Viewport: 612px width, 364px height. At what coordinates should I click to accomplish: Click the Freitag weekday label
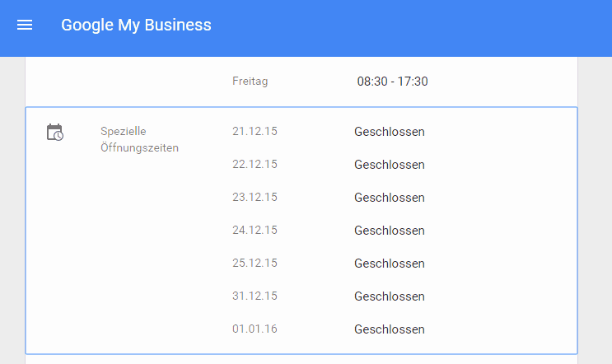coord(250,82)
